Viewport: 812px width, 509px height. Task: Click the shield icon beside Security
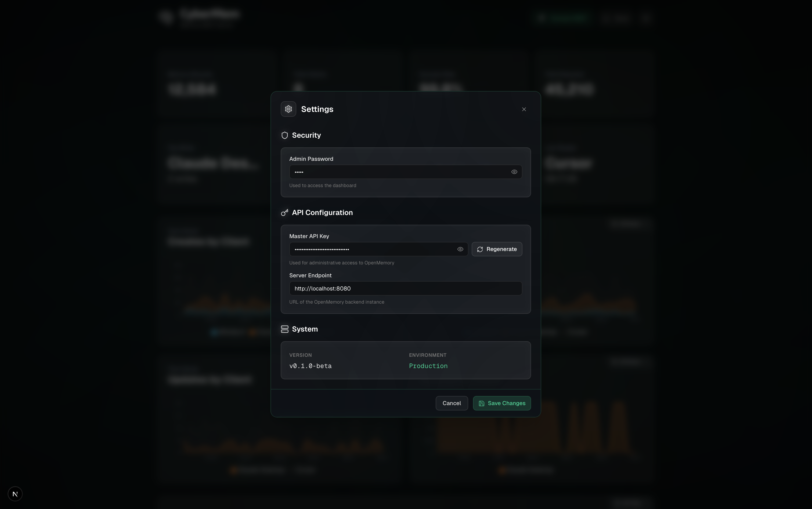pos(284,135)
